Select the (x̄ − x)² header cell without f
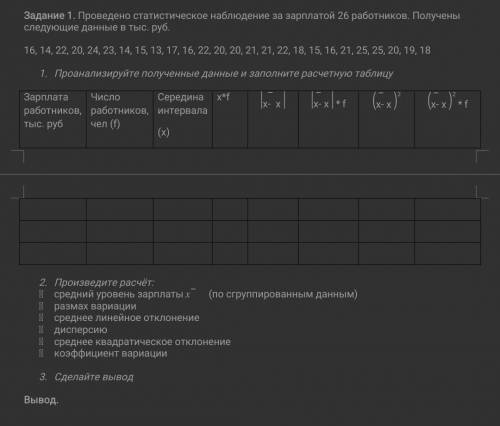 point(386,119)
